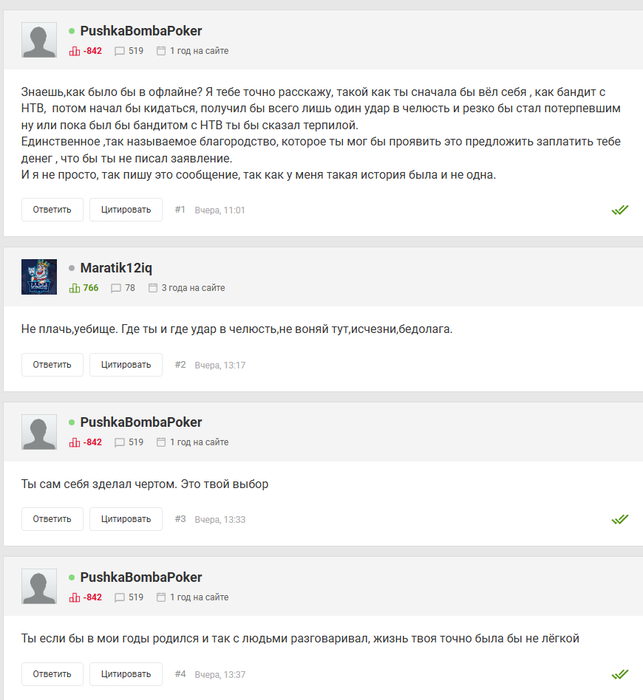
Task: Click 'Ответить' under post #1
Action: 52,210
